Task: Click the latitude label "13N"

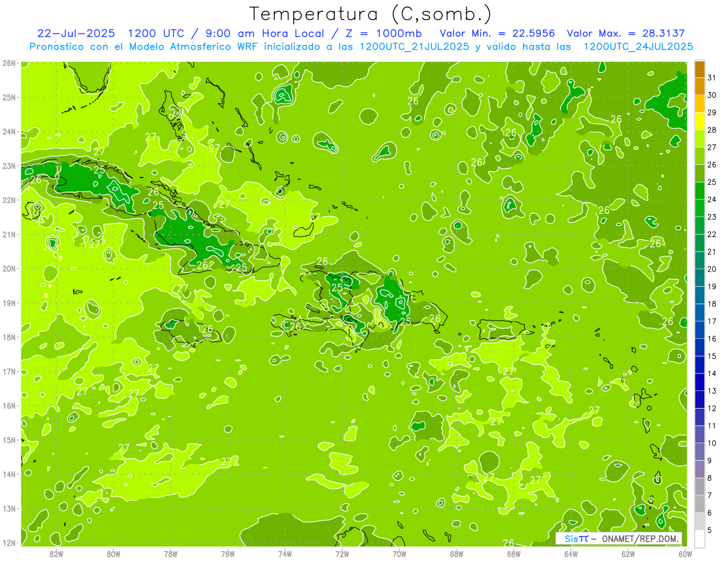Action: 9,508
